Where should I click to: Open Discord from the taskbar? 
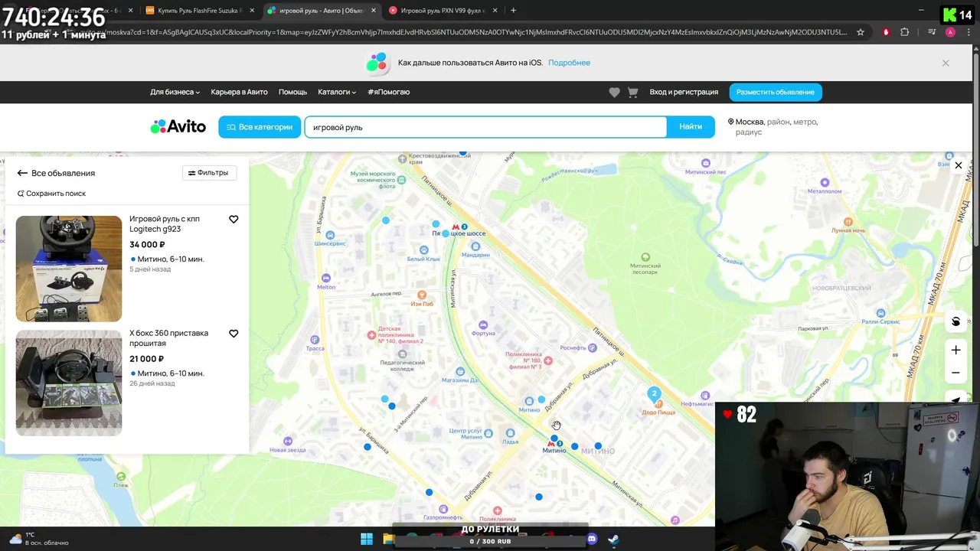coord(591,539)
